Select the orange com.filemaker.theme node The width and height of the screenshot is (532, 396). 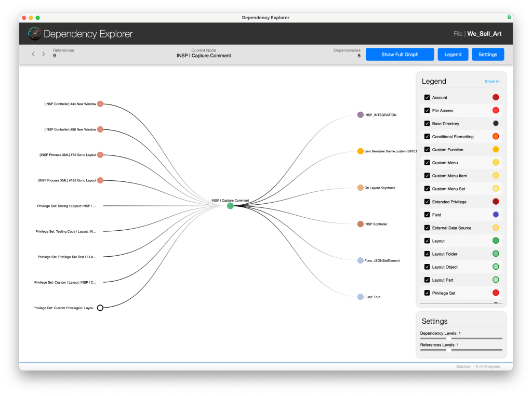click(360, 151)
